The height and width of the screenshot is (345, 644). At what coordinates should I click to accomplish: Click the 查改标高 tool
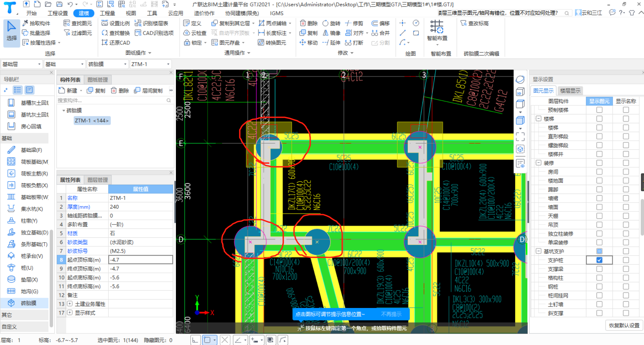click(x=474, y=23)
